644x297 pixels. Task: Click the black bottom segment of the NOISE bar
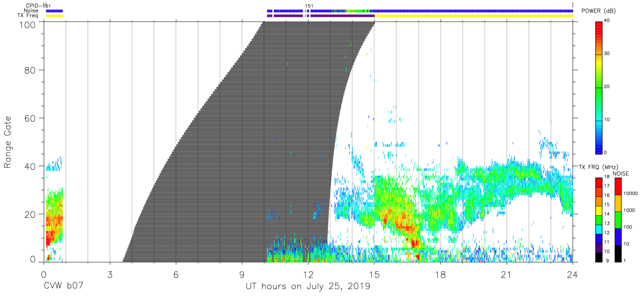(x=618, y=254)
